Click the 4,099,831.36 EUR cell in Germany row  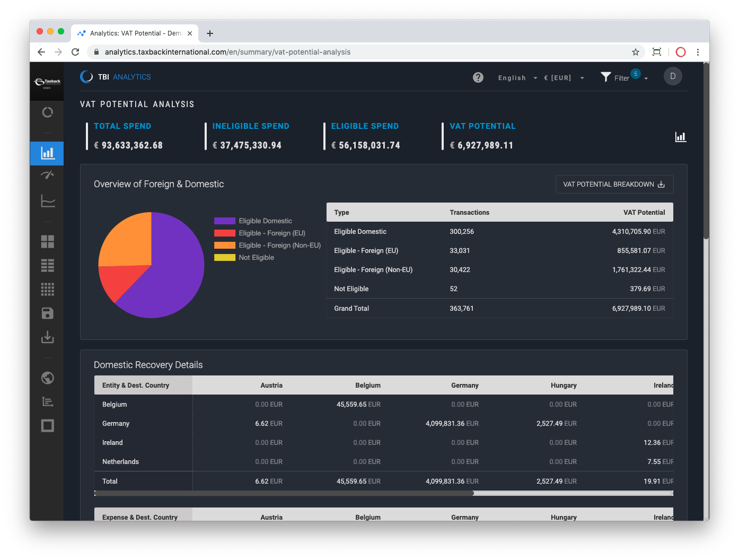(452, 424)
